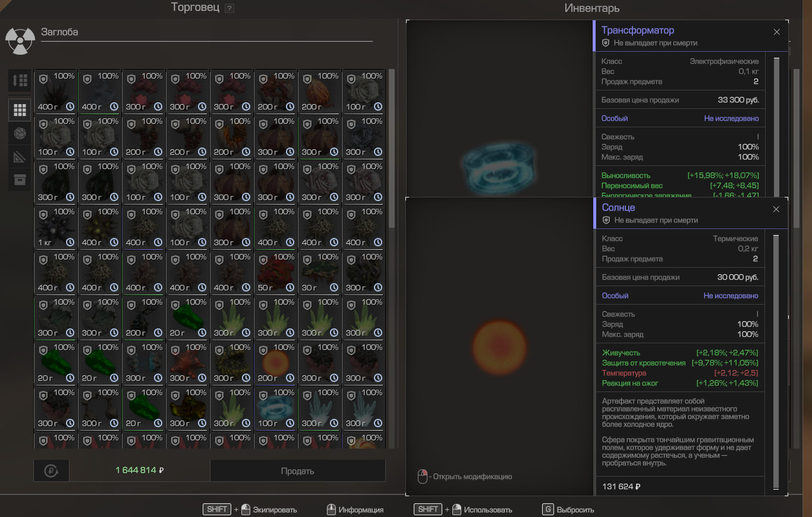812x517 pixels.
Task: Close the Солнце tooltip panel
Action: click(776, 209)
